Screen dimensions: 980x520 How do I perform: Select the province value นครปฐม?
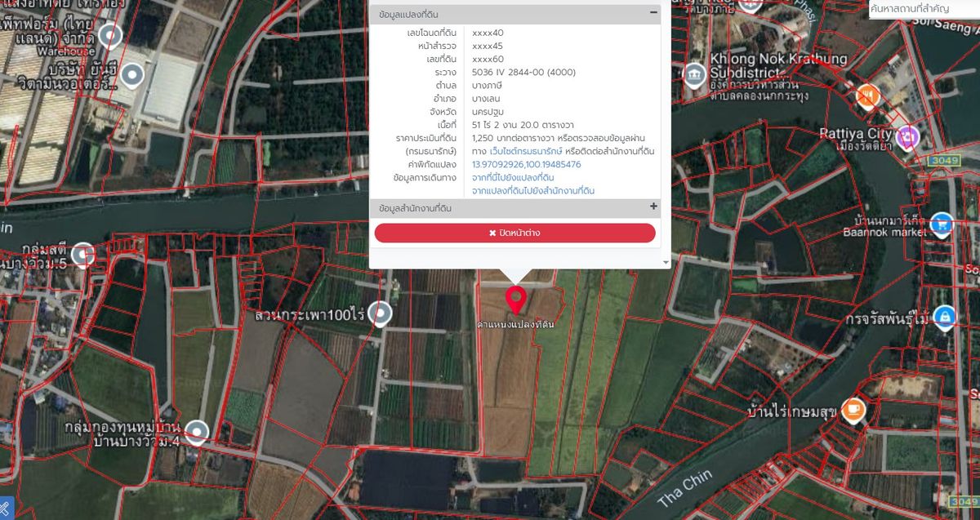pyautogui.click(x=488, y=111)
